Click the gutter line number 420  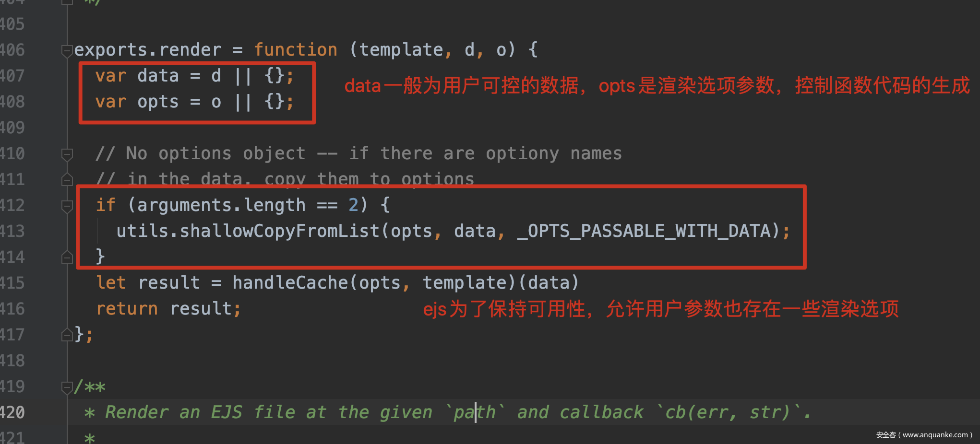pyautogui.click(x=12, y=412)
